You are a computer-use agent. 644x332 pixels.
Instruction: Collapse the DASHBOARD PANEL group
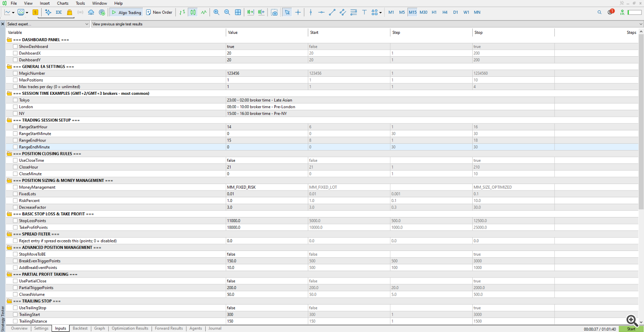pos(9,40)
